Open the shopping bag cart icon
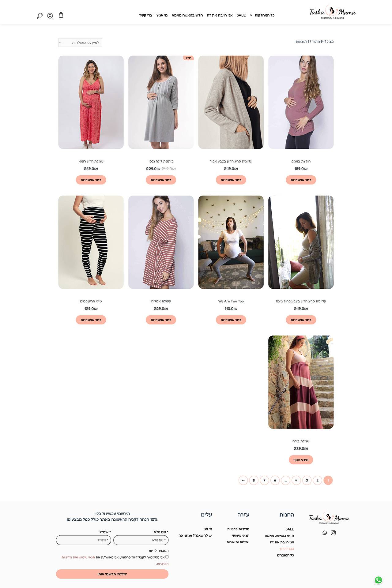Image resolution: width=392 pixels, height=588 pixels. (61, 15)
